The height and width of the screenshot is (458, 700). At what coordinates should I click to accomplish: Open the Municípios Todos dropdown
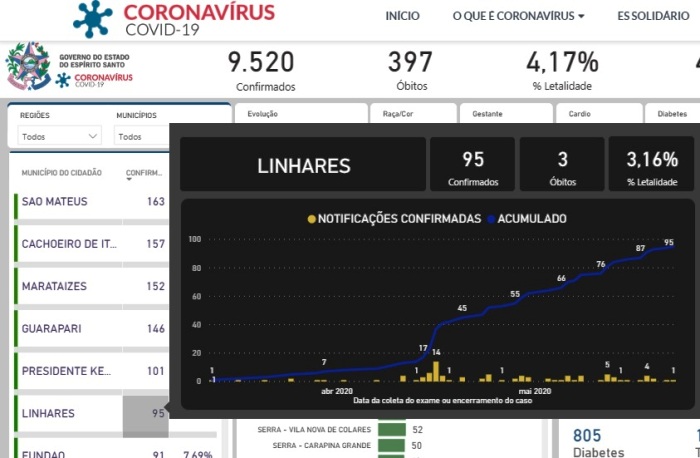pyautogui.click(x=142, y=136)
